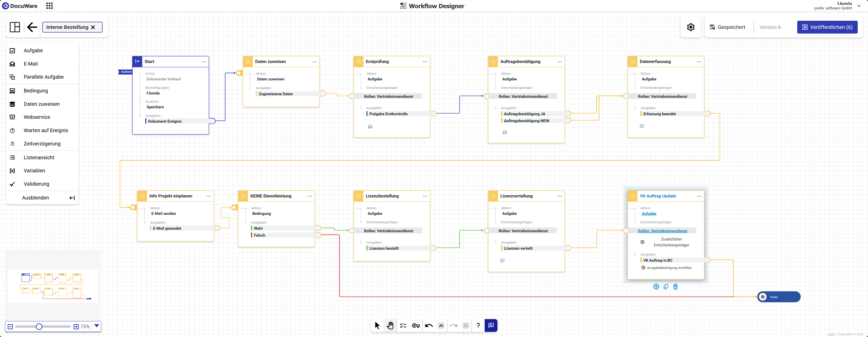Undo the last change
Screen dimensions: 868x337
428,325
